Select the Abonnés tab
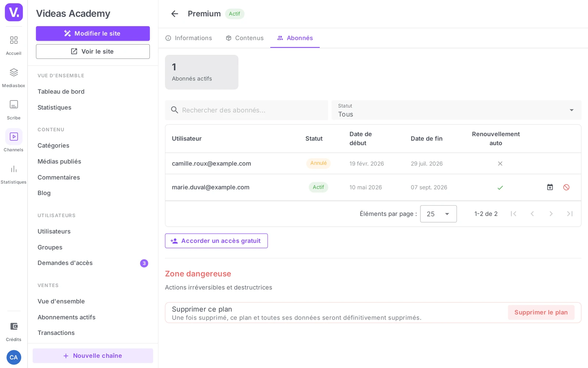Screen dimensions: 588x368 pyautogui.click(x=295, y=38)
